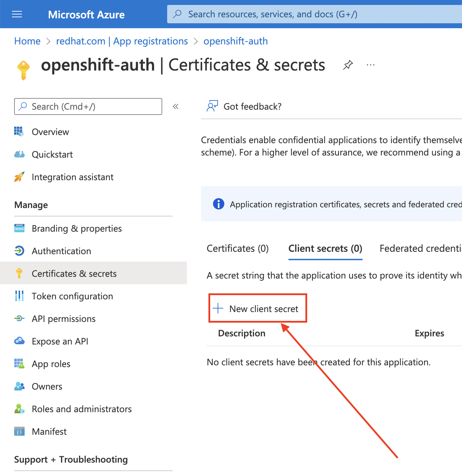Collapse the sidebar with double chevron

(x=176, y=106)
